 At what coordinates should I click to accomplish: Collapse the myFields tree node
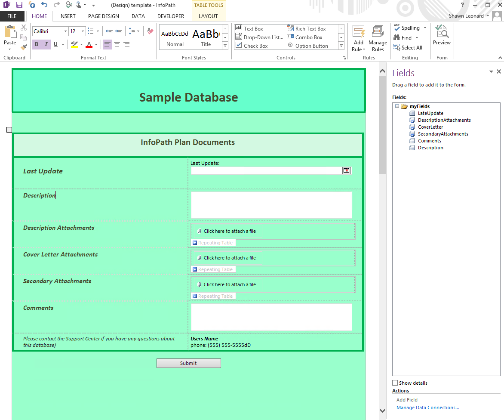(397, 106)
